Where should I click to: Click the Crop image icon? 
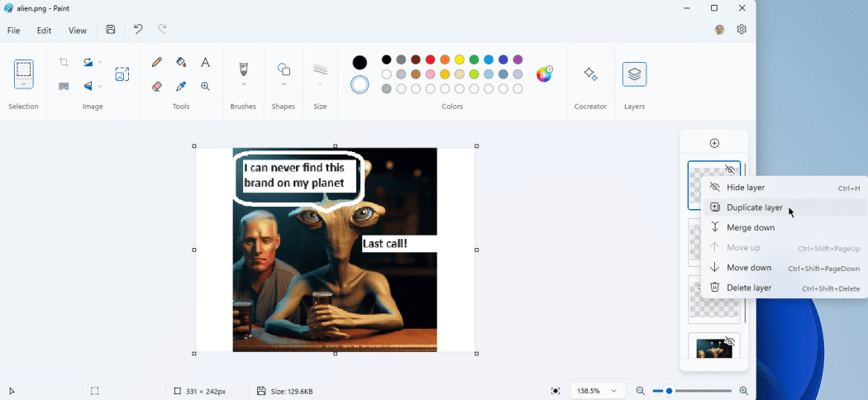[x=64, y=62]
